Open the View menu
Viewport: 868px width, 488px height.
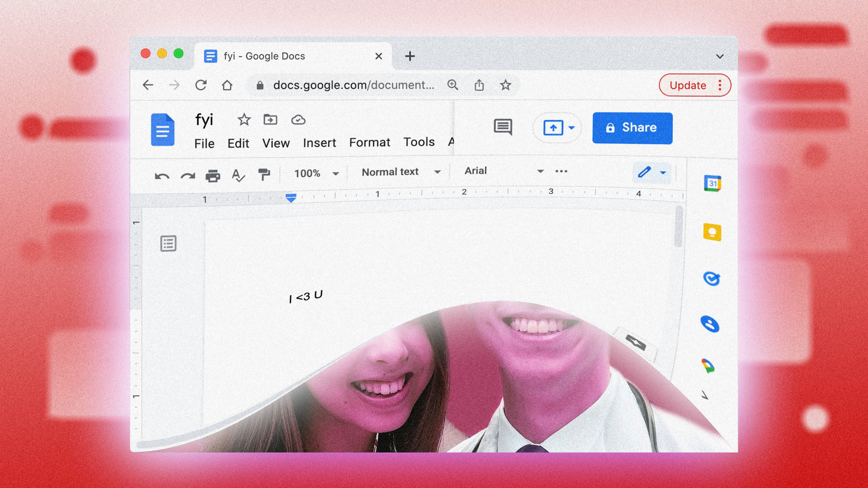click(x=276, y=143)
